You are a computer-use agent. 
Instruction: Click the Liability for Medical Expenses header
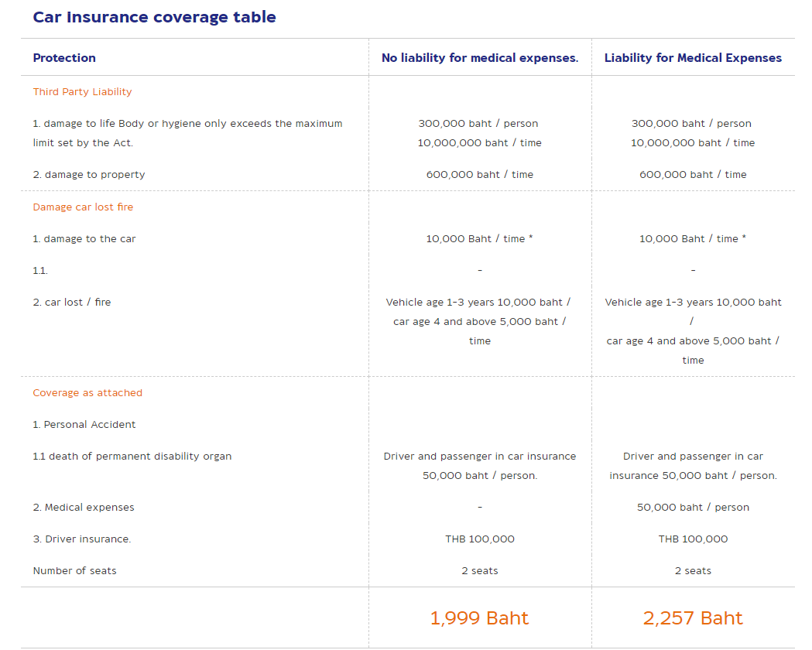tap(693, 57)
